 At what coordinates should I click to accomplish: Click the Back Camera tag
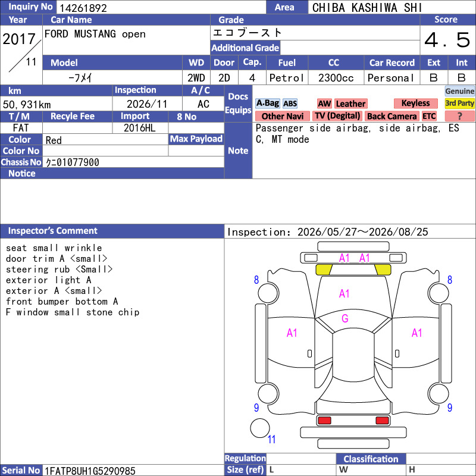tap(392, 116)
